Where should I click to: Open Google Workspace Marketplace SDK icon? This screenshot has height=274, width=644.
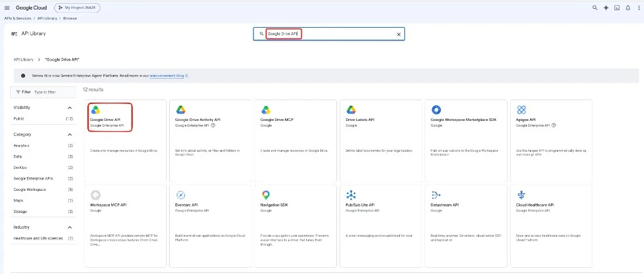pos(436,110)
